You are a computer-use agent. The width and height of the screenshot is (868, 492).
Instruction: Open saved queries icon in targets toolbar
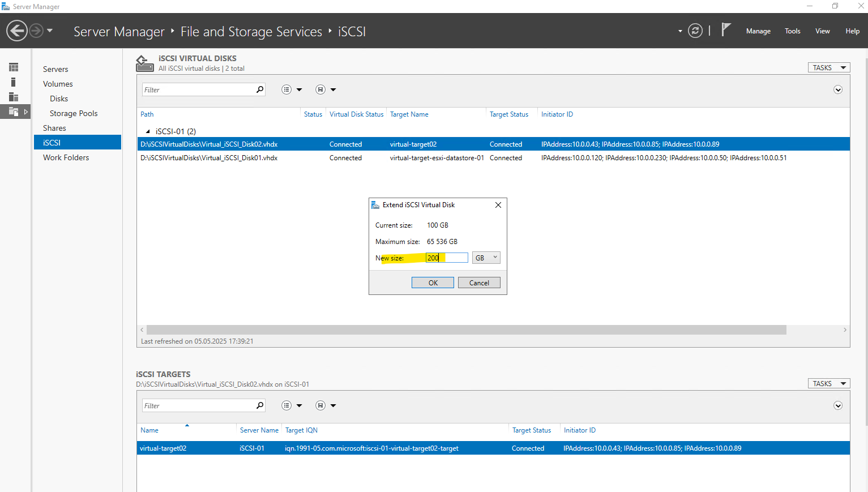click(320, 405)
